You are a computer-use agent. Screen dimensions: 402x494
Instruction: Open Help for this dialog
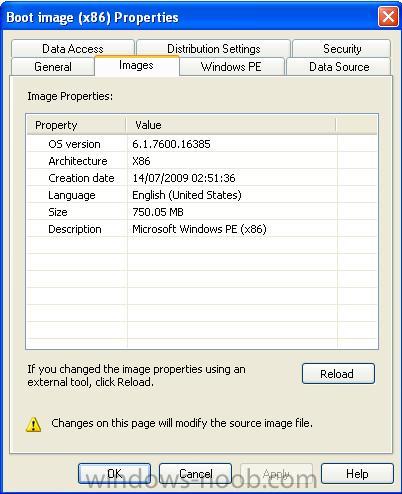357,474
